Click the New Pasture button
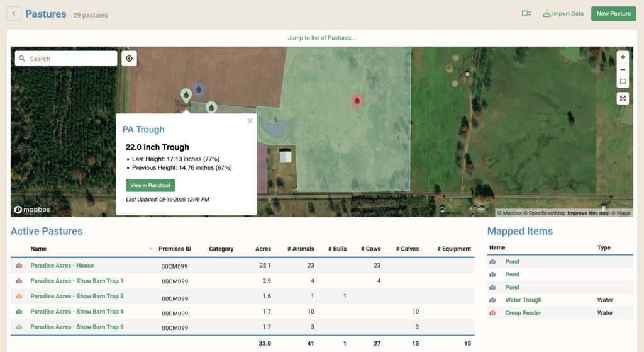644x352 pixels. tap(613, 14)
